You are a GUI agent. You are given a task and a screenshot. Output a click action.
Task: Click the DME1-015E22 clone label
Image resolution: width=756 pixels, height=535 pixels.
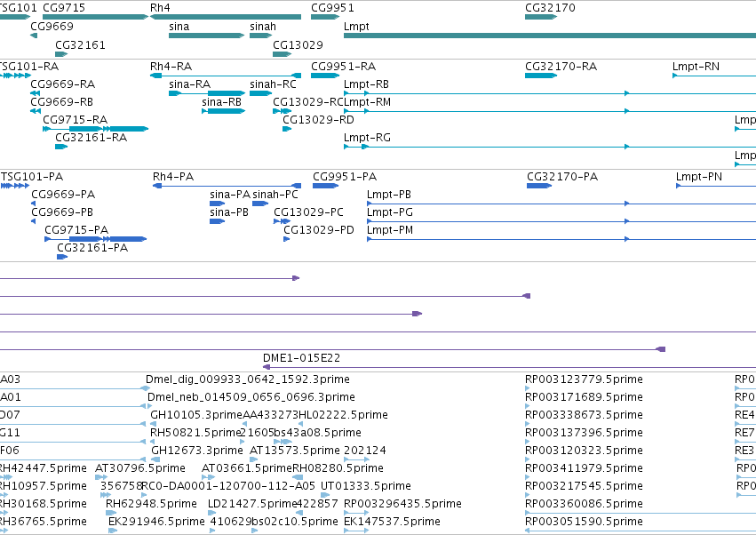pyautogui.click(x=301, y=358)
